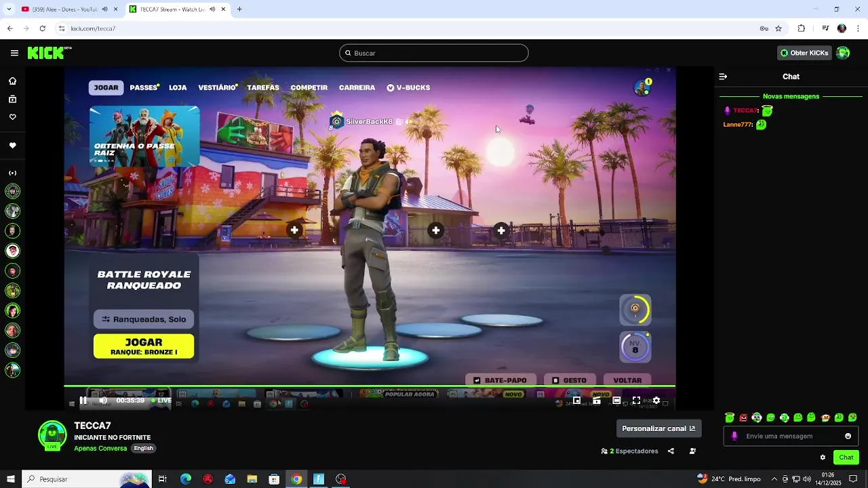The height and width of the screenshot is (488, 868).
Task: Open the user profile avatar menu
Action: coord(843,53)
